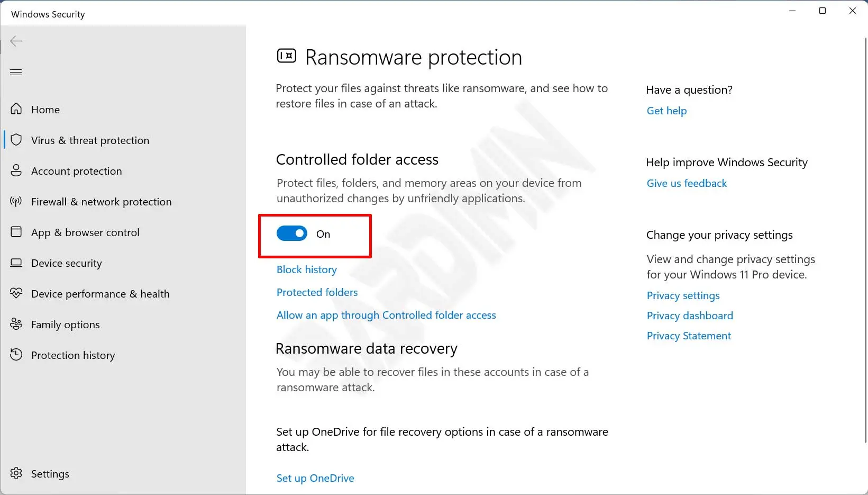
Task: Click the Firewall & network protection icon
Action: (x=16, y=201)
